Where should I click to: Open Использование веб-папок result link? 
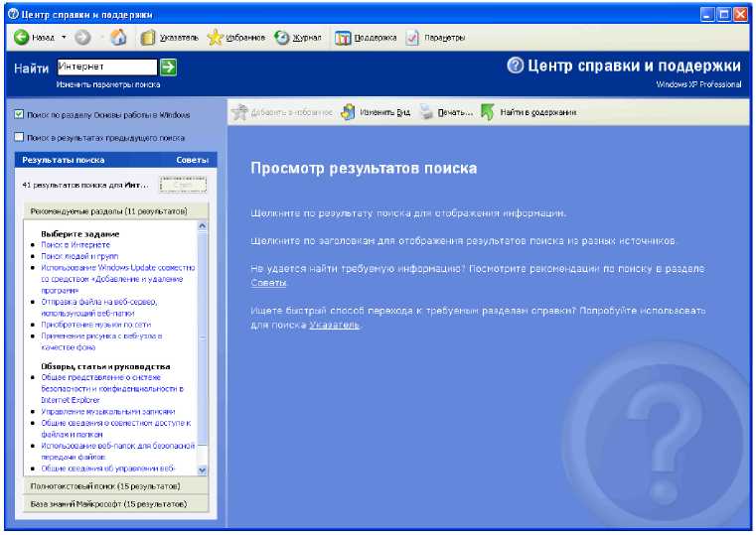pyautogui.click(x=118, y=452)
